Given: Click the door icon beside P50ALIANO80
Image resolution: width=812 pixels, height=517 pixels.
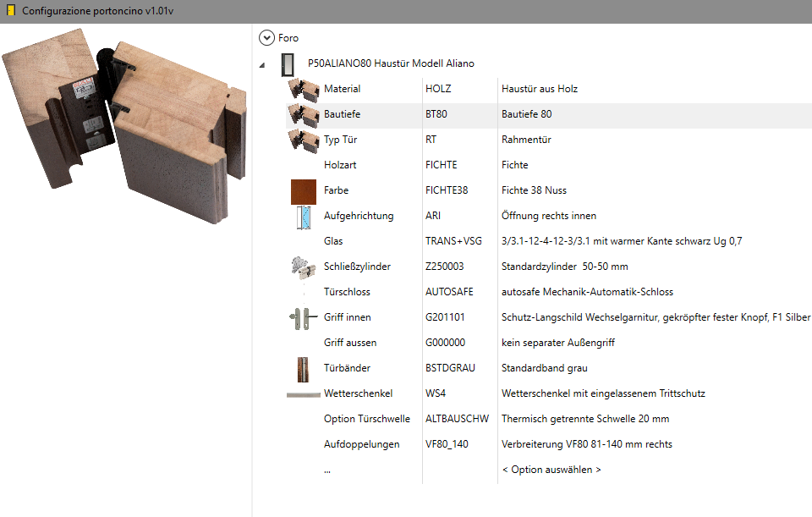Looking at the screenshot, I should tap(288, 63).
